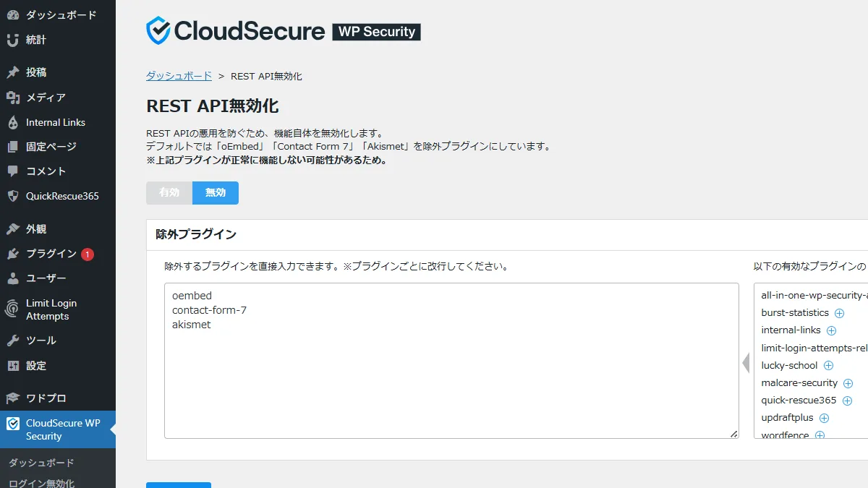The height and width of the screenshot is (488, 868).
Task: Add quick-rescue365 with its plus icon
Action: (847, 401)
